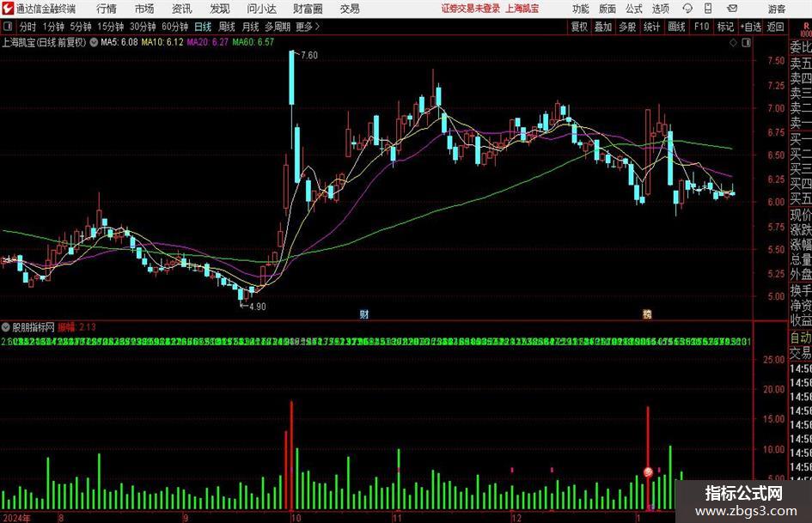The image size is (812, 523).
Task: Switch to the 1分钟 period tab
Action: (53, 27)
